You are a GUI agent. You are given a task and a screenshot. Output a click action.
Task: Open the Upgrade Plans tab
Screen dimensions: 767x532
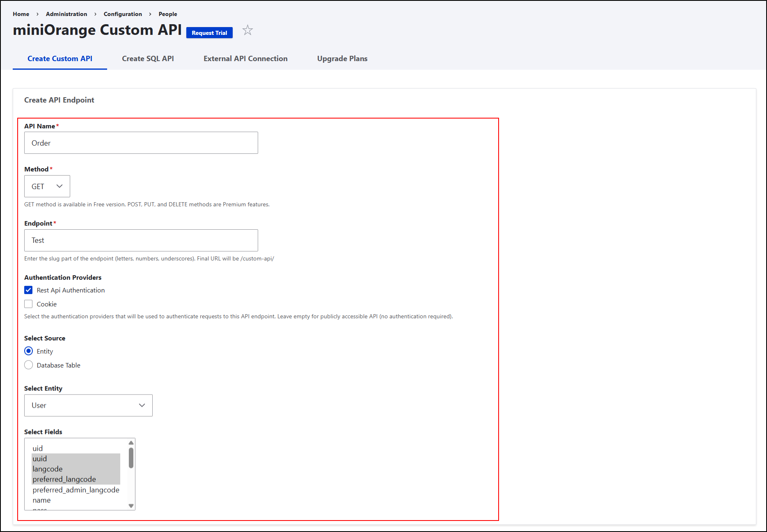(x=342, y=59)
